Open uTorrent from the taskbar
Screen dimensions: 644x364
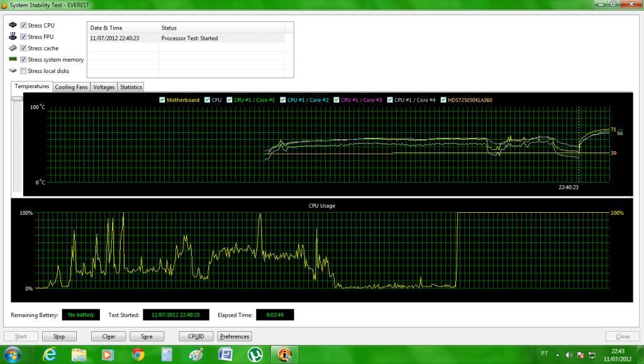[x=255, y=354]
